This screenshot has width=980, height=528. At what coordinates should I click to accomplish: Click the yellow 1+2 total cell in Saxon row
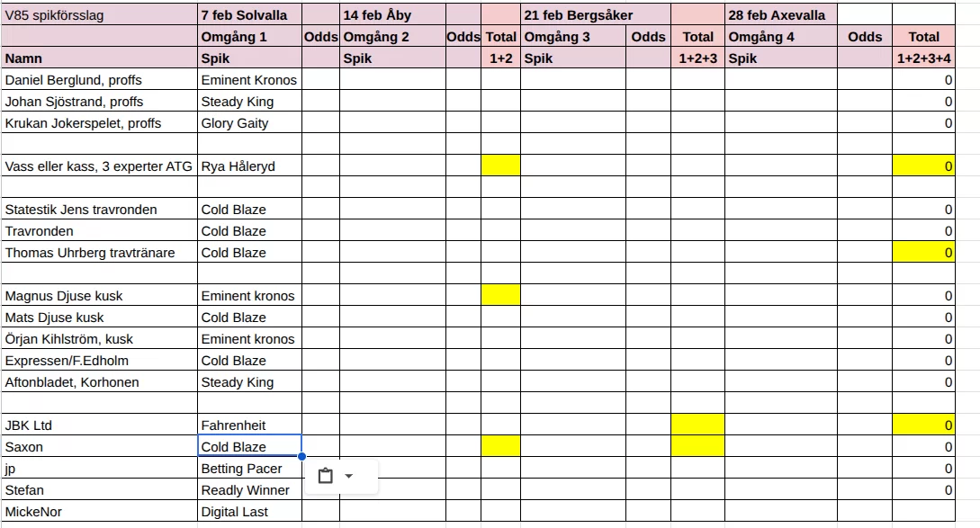(500, 447)
